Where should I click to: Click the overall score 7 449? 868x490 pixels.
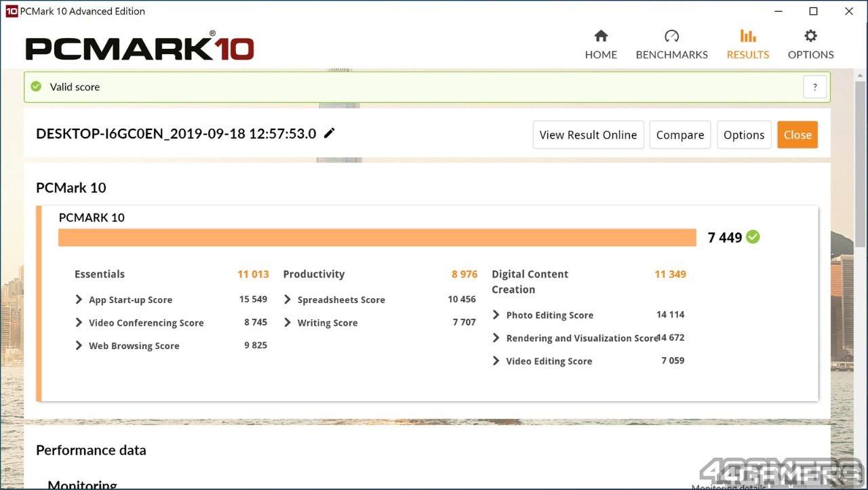[x=725, y=237]
